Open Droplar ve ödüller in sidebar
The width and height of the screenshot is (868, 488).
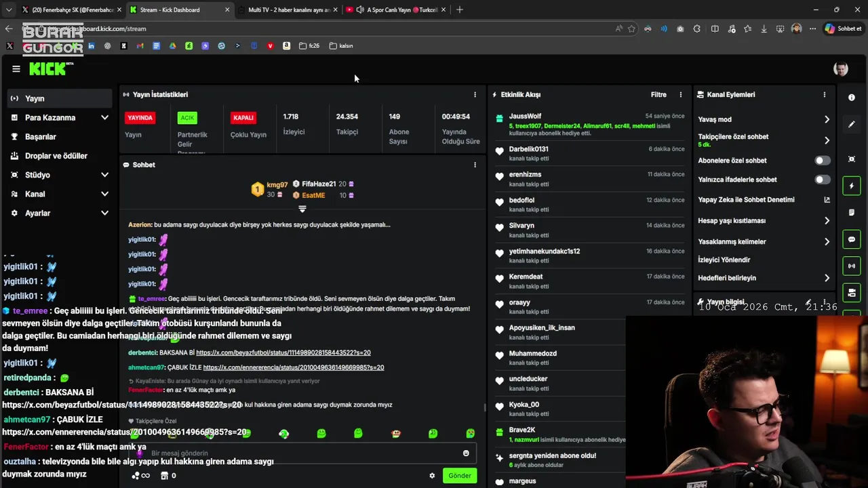pyautogui.click(x=60, y=156)
